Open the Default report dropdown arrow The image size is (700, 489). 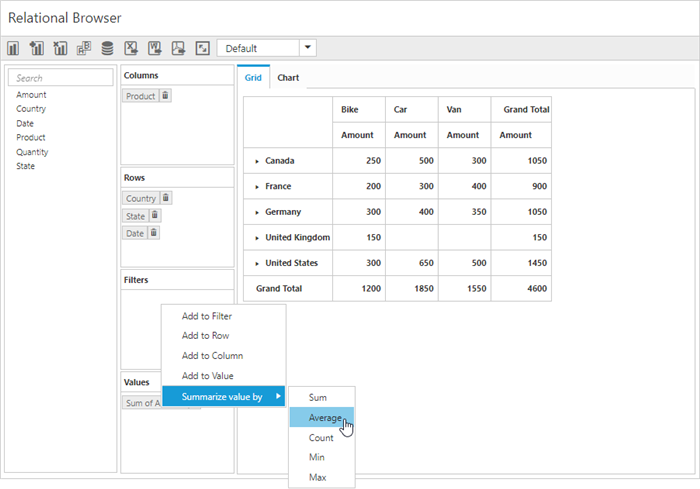pos(307,48)
